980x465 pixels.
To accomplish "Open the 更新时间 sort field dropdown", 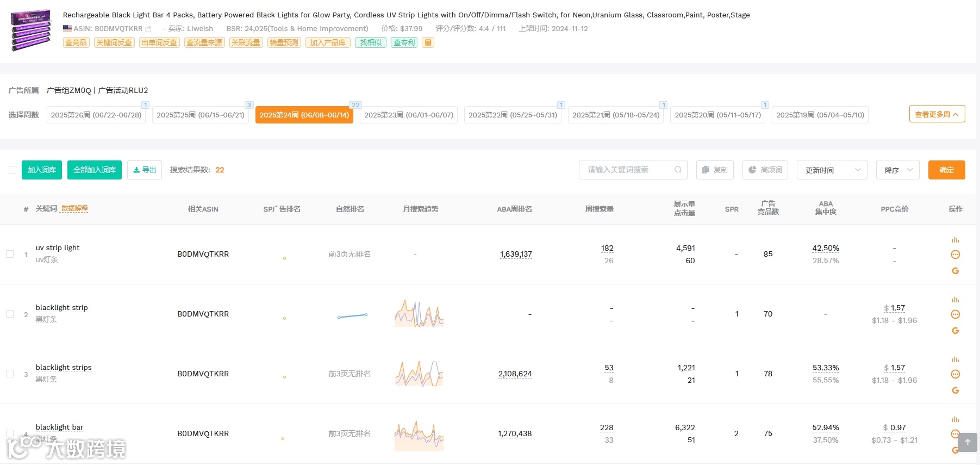I will 832,170.
